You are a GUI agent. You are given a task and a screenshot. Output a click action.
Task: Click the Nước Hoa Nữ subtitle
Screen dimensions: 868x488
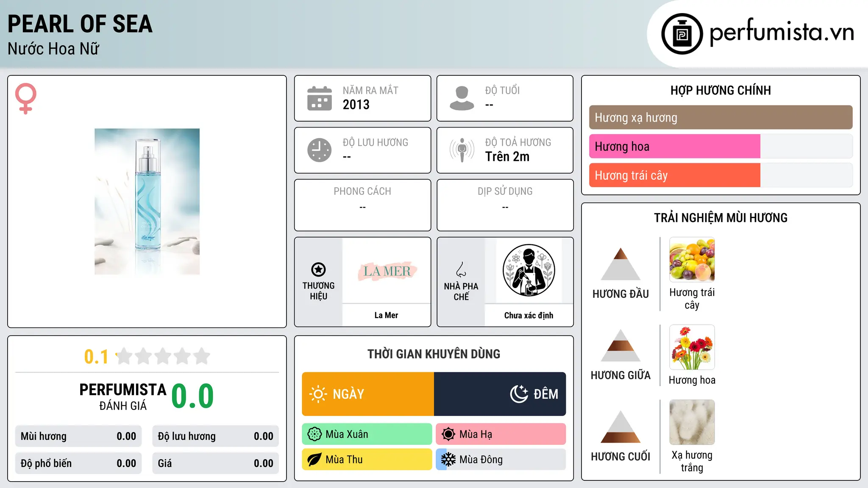point(53,49)
